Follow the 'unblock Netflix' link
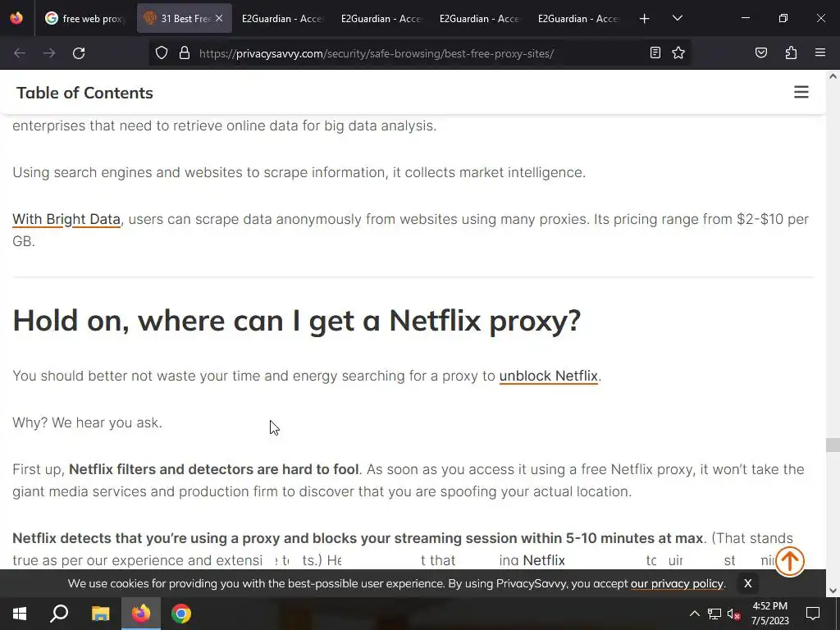 [x=548, y=376]
